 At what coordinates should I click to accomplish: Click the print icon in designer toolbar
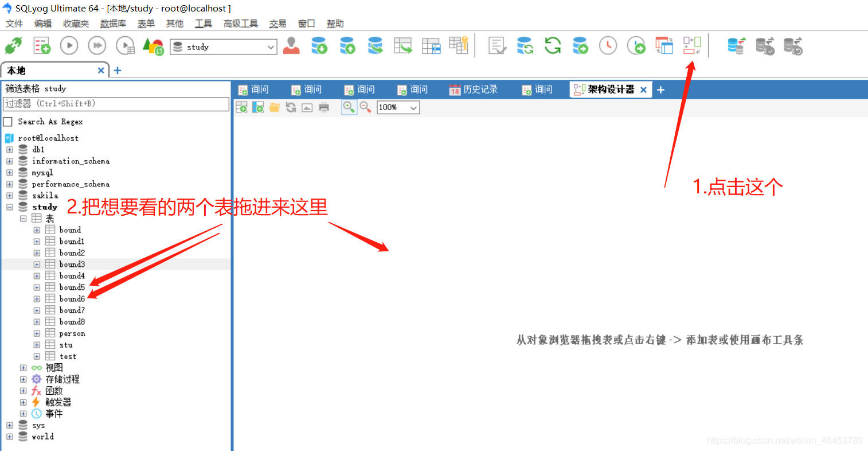pos(324,107)
